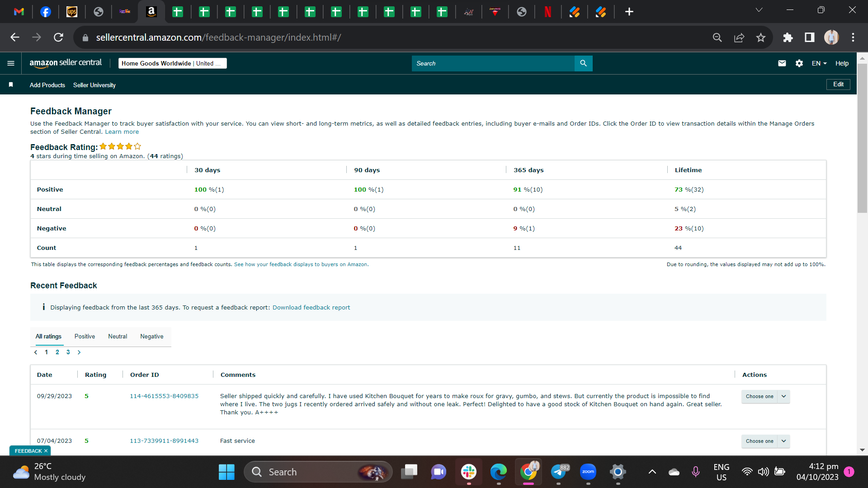Select the All ratings tab
This screenshot has height=488, width=868.
pos(48,337)
